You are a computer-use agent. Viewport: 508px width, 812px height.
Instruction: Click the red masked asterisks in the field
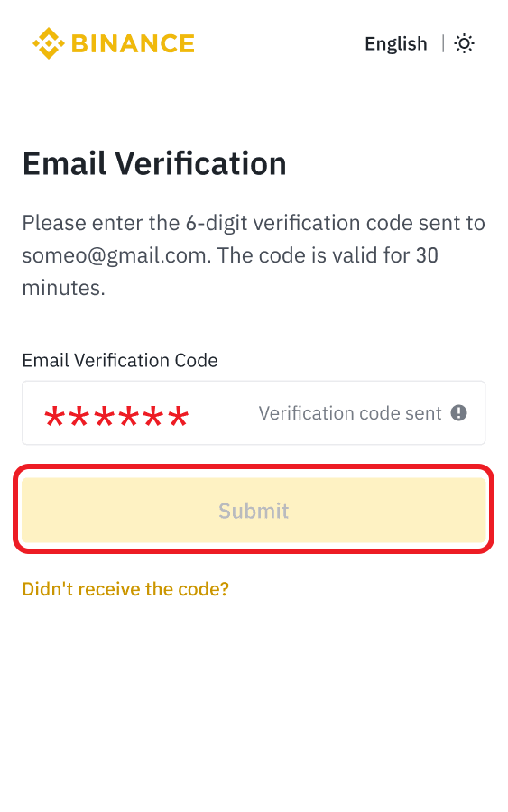116,416
